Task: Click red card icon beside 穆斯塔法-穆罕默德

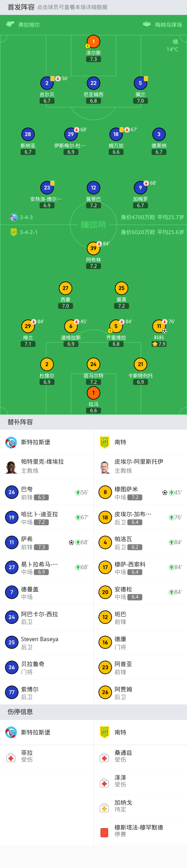Action: (x=104, y=832)
